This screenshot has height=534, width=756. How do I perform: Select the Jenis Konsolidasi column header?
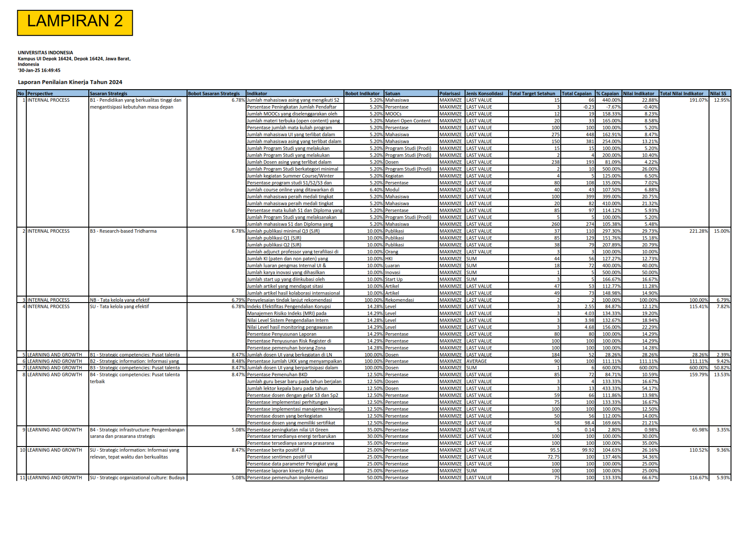pyautogui.click(x=484, y=94)
